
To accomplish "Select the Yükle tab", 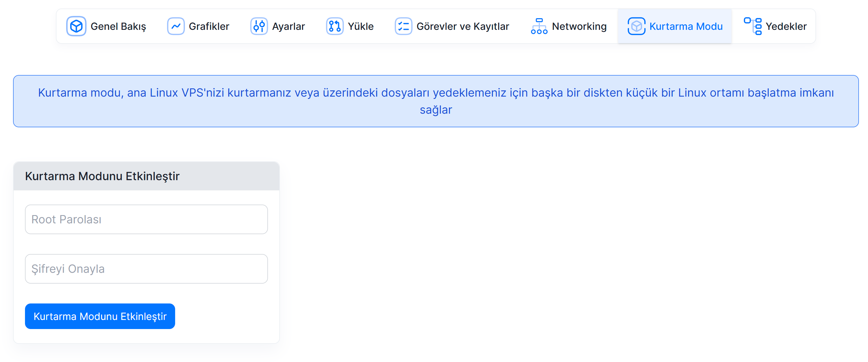I will (x=350, y=26).
